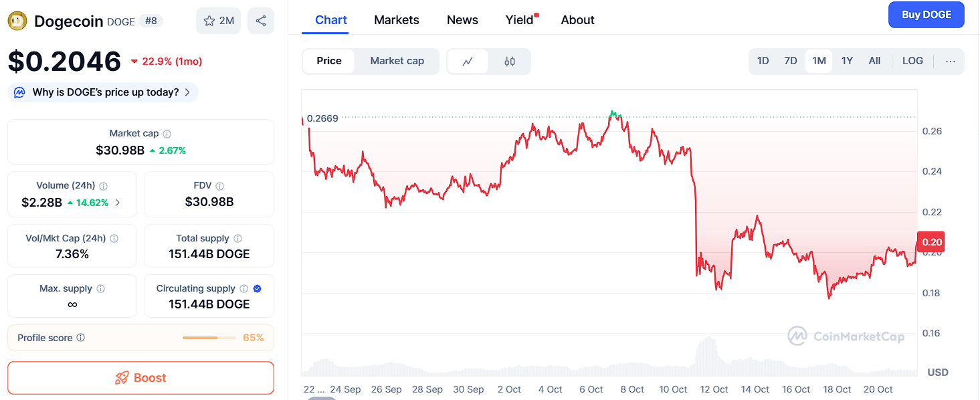Expand 'Why is DOGE's price up today?'
Screen dimensions: 980x400
(x=104, y=92)
